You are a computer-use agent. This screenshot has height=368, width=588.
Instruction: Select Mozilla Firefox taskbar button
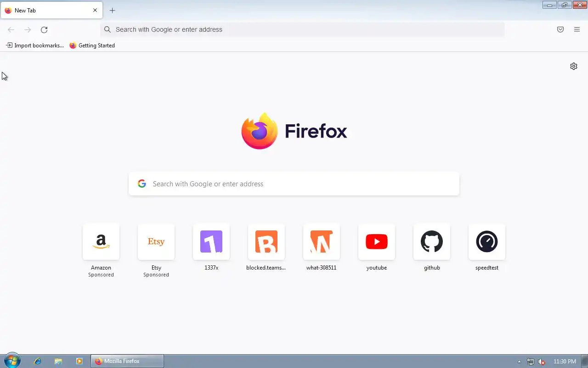click(x=127, y=361)
